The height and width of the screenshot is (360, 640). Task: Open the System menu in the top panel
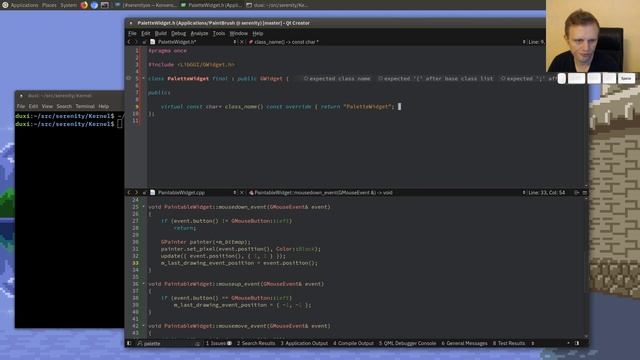click(x=68, y=5)
